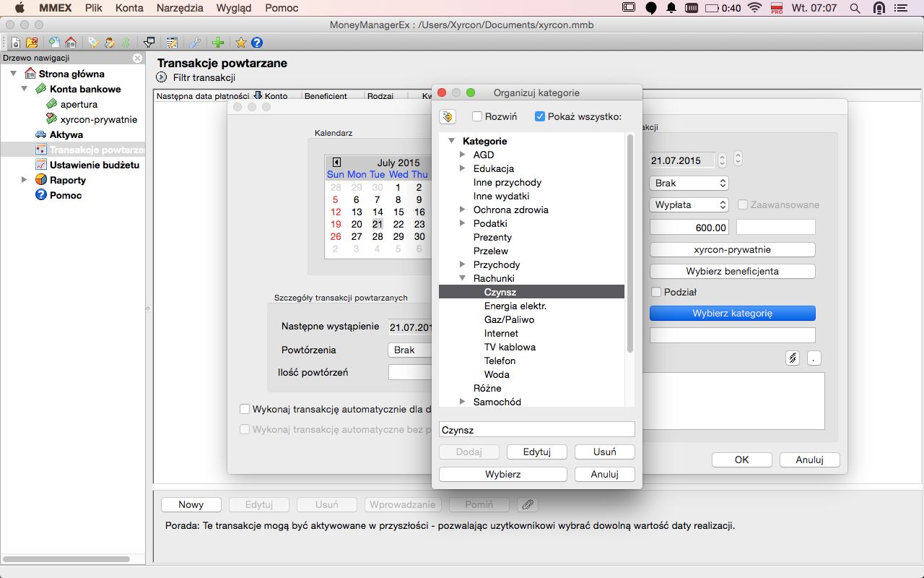
Task: Open the Plik menu
Action: coord(93,8)
